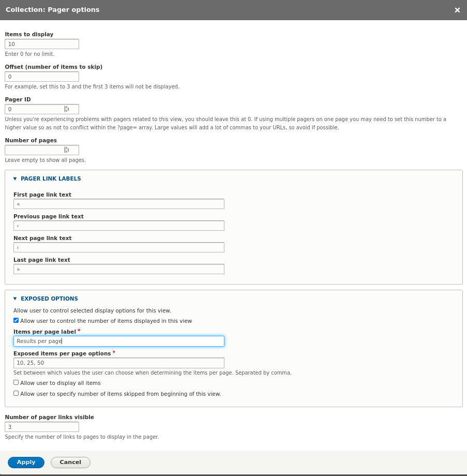
Task: Focus the Last page link text field
Action: tap(119, 269)
